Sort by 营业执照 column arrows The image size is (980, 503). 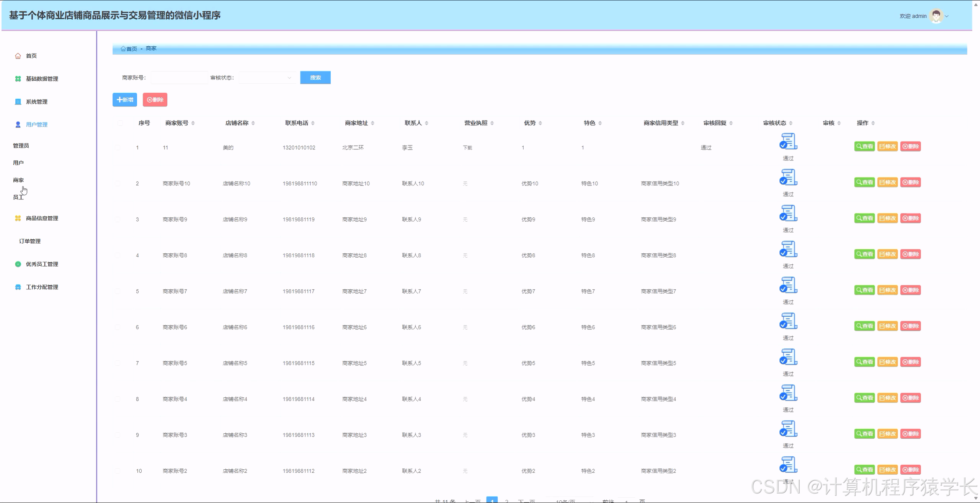coord(492,123)
